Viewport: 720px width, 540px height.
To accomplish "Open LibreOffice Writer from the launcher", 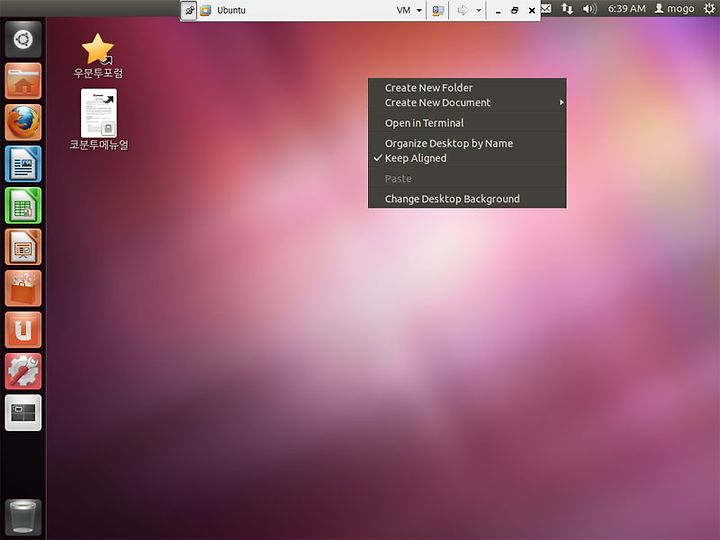I will (23, 164).
